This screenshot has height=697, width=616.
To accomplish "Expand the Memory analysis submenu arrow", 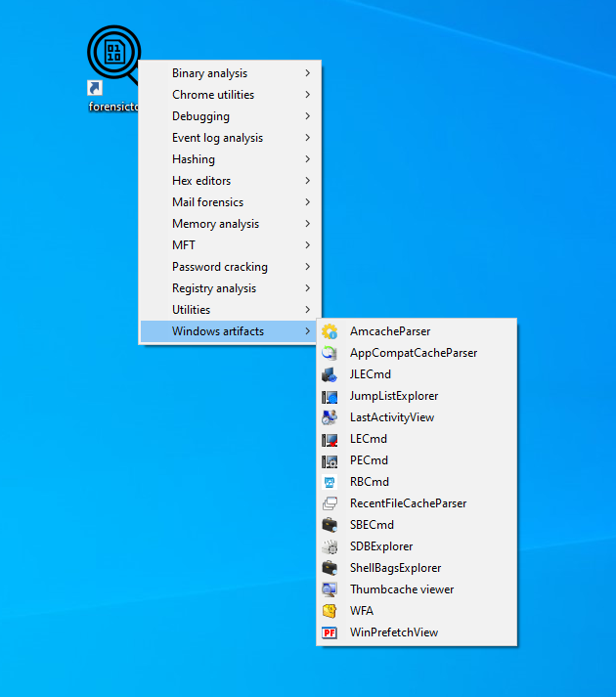I will pyautogui.click(x=308, y=224).
